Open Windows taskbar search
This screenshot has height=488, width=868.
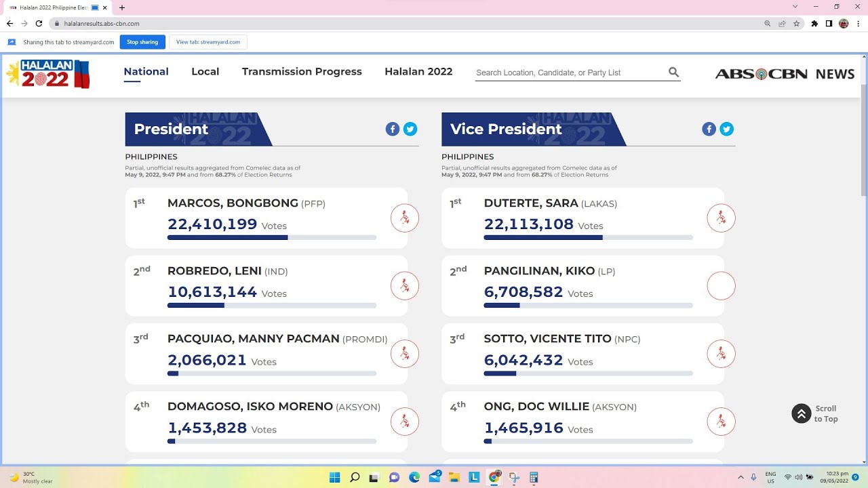pos(355,477)
